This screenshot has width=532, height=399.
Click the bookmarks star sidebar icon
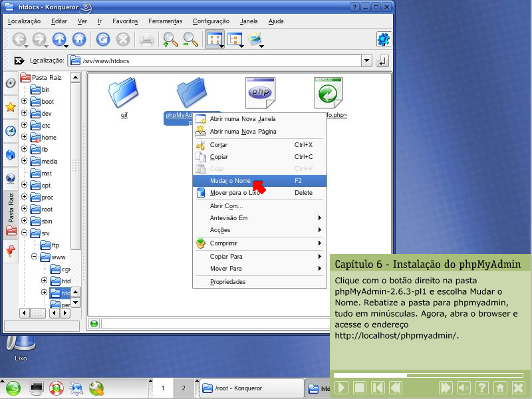[x=11, y=107]
